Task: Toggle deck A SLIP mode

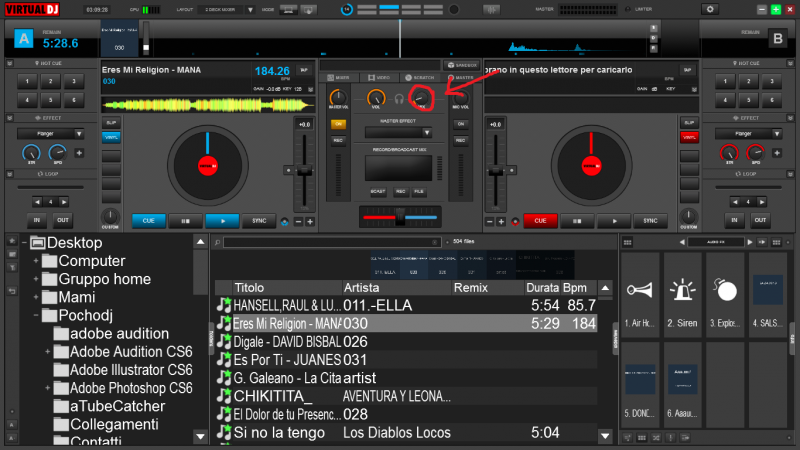Action: click(111, 123)
